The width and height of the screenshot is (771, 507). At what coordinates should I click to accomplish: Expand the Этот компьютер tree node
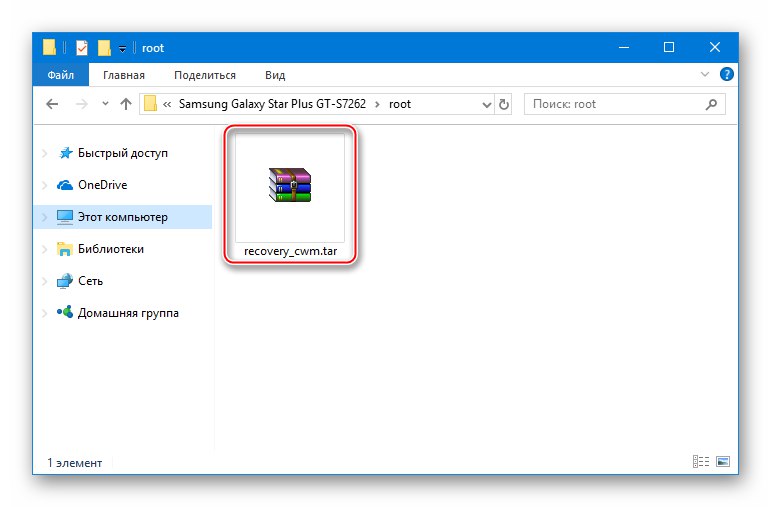coord(45,217)
